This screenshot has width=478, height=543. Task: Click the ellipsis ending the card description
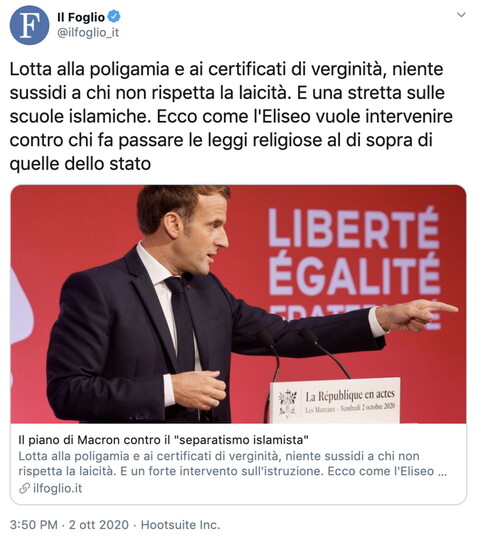pos(442,472)
